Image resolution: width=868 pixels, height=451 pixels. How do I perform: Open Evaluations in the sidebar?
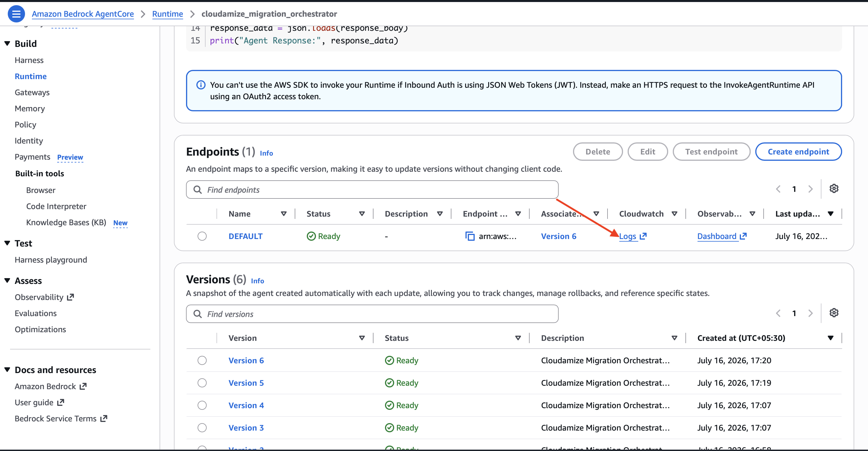(36, 314)
